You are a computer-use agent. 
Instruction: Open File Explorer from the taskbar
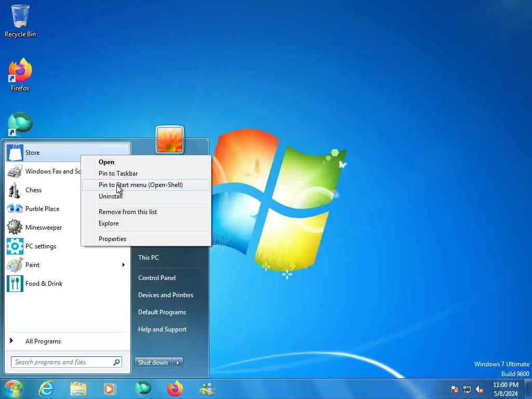78,389
